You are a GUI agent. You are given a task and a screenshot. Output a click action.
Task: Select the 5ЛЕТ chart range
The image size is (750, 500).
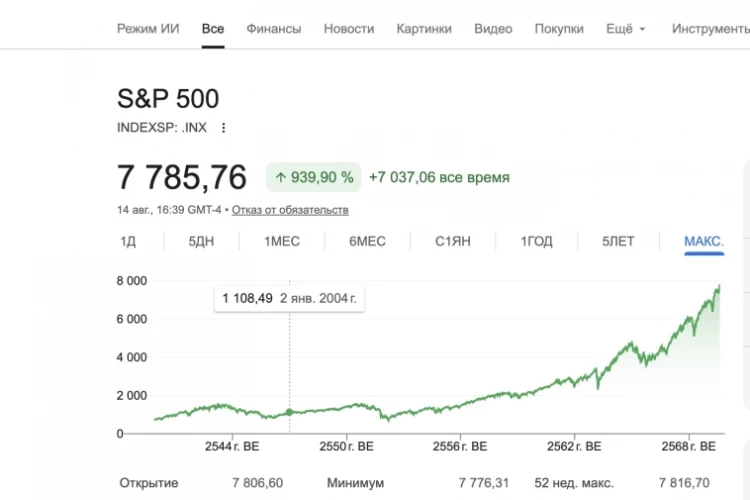click(x=618, y=241)
